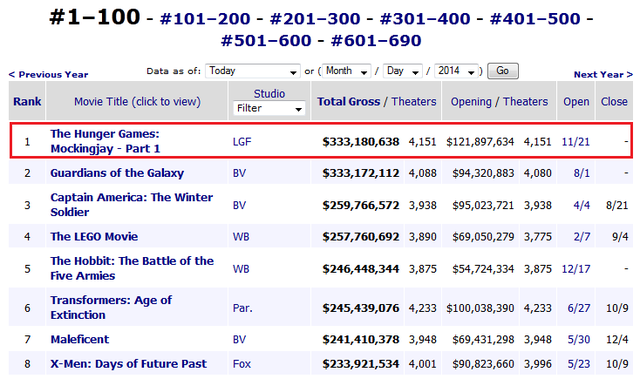Sort by the Opening column header
640x379 pixels.
[471, 101]
